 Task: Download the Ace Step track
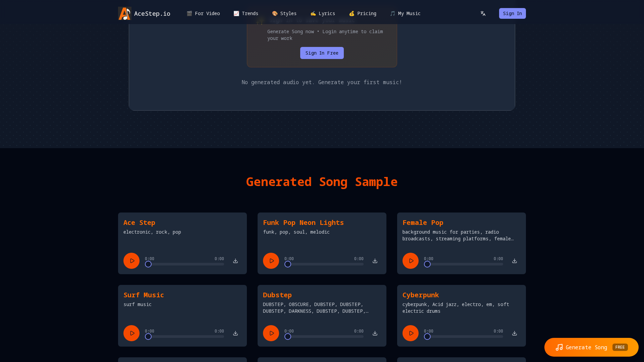235,261
